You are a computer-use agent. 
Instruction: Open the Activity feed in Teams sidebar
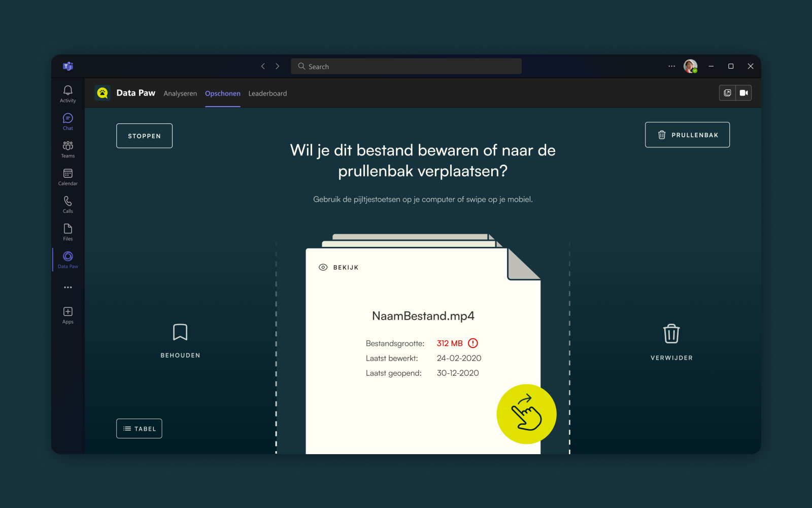coord(67,94)
